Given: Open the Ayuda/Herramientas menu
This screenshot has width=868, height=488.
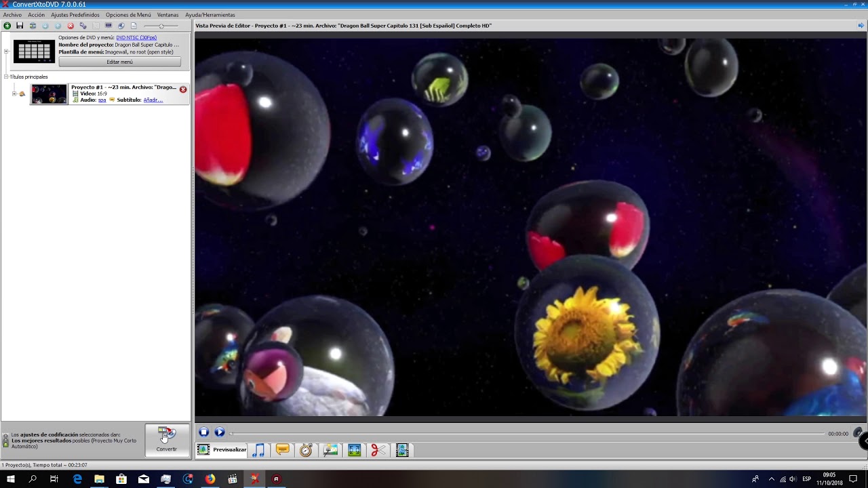Looking at the screenshot, I should coord(210,15).
